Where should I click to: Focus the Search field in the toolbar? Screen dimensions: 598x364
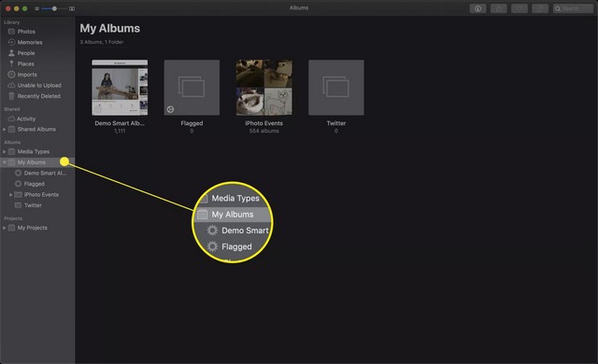point(573,8)
